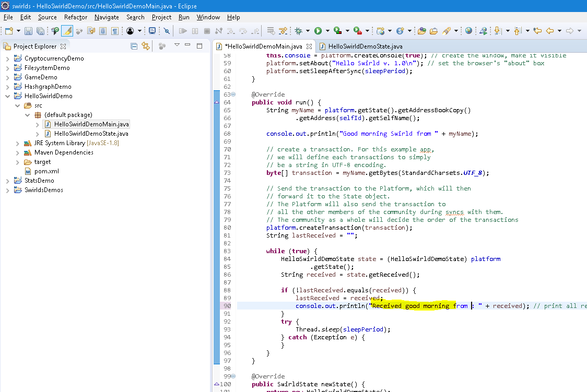
Task: Toggle the highlighter Mark Occurrences button
Action: click(x=67, y=31)
